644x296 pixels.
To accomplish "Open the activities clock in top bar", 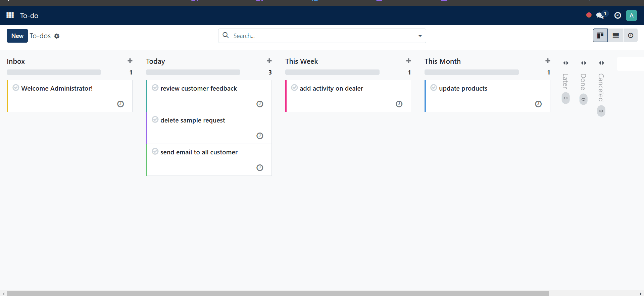I will tap(617, 15).
